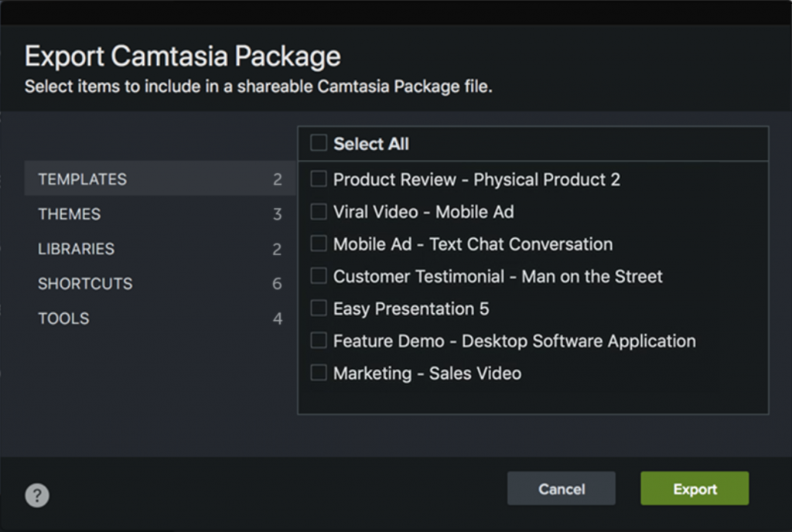This screenshot has width=792, height=532.
Task: Check Customer Testimonial - Man on the Street
Action: tap(319, 275)
